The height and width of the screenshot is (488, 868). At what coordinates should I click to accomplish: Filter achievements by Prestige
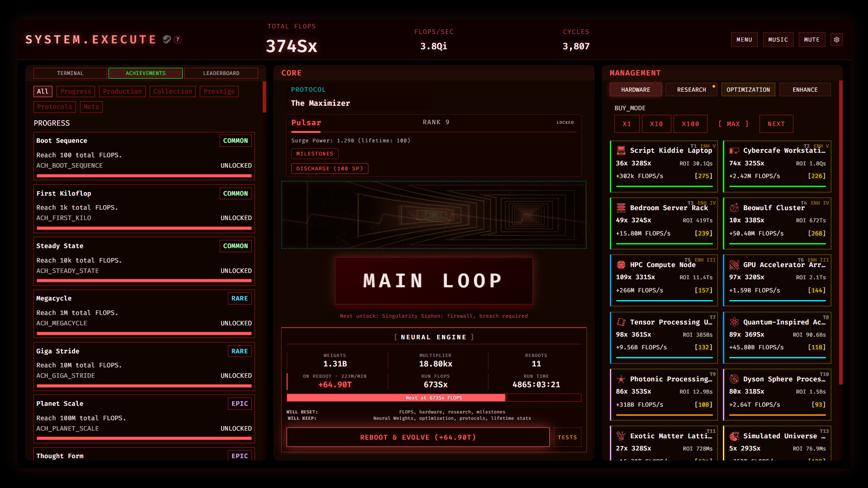pos(219,92)
